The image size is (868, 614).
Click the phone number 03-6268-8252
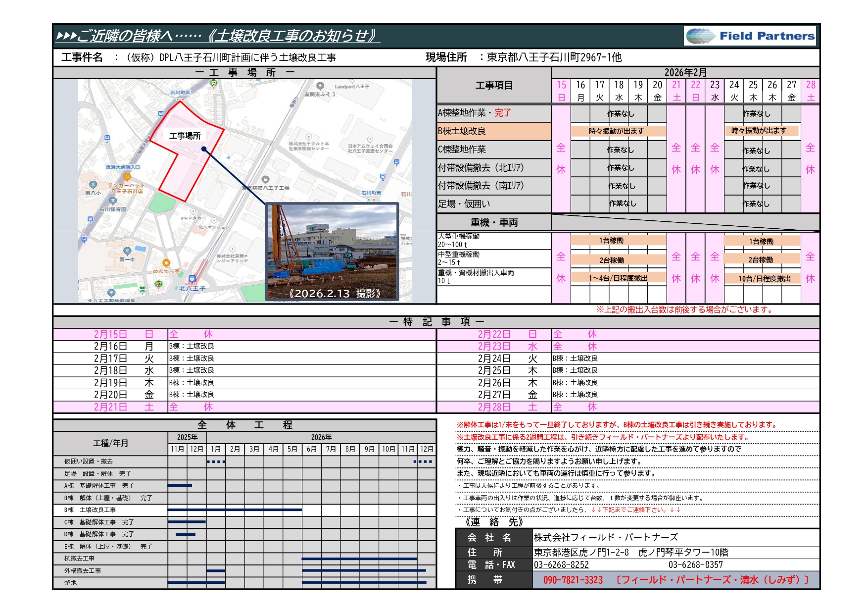[561, 565]
